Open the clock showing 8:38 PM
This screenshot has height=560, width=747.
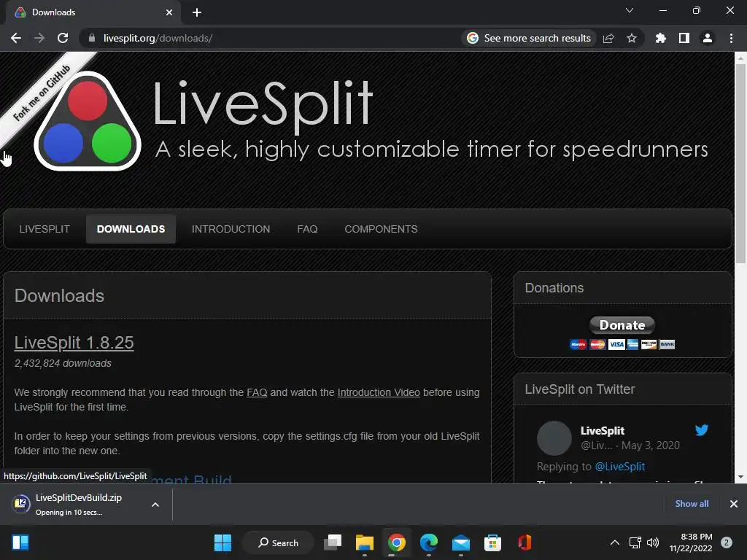point(691,542)
